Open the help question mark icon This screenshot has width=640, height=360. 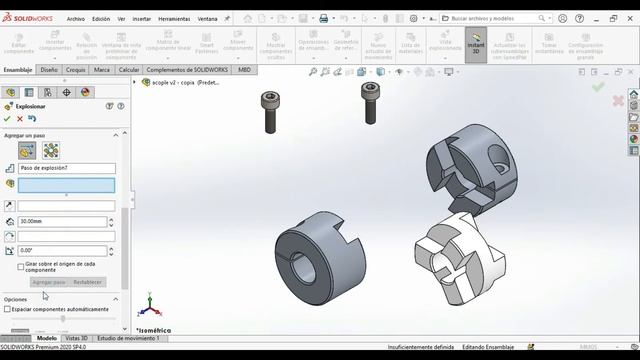tap(579, 18)
